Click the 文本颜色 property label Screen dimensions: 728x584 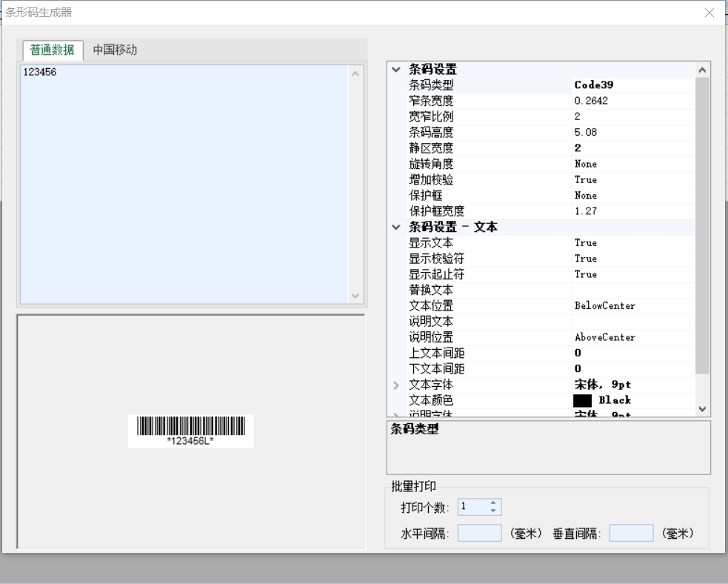[x=431, y=400]
